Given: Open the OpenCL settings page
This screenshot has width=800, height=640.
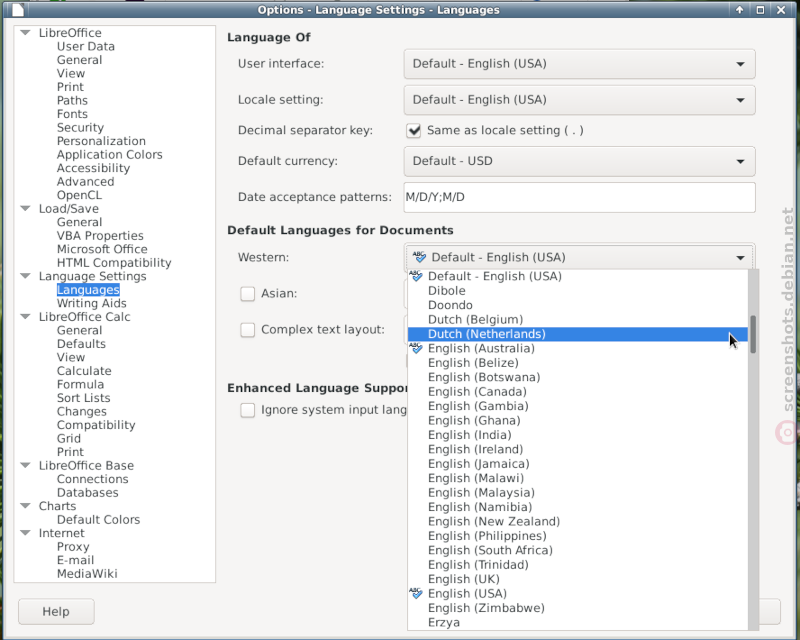Looking at the screenshot, I should pos(79,195).
